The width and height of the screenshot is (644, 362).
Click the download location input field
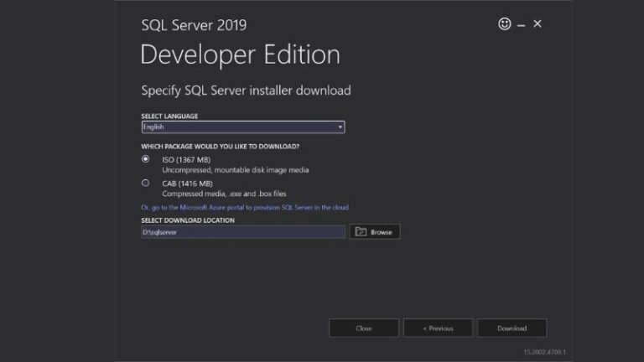coord(243,232)
